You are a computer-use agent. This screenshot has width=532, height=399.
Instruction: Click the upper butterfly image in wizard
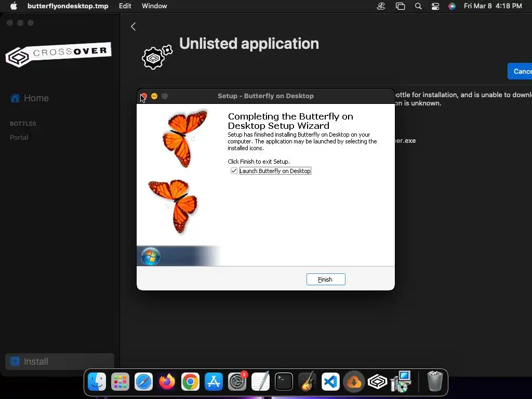coord(184,138)
